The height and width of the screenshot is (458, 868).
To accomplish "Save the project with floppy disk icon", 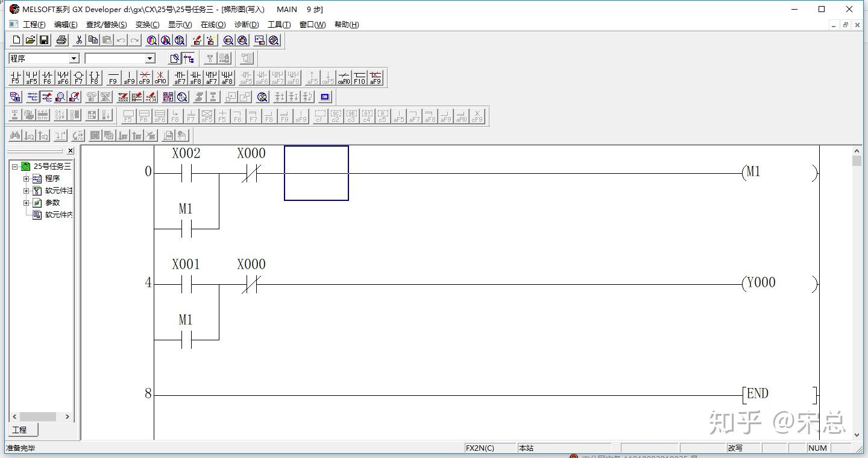I will [x=44, y=40].
